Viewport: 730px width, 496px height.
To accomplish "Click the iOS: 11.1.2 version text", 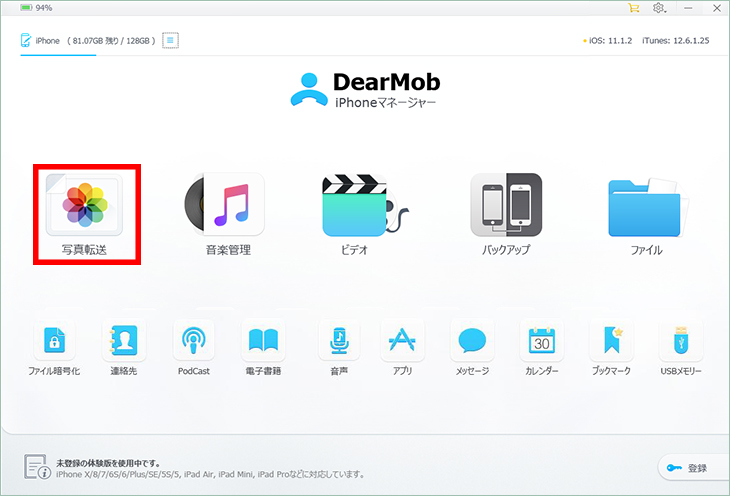I will click(608, 41).
